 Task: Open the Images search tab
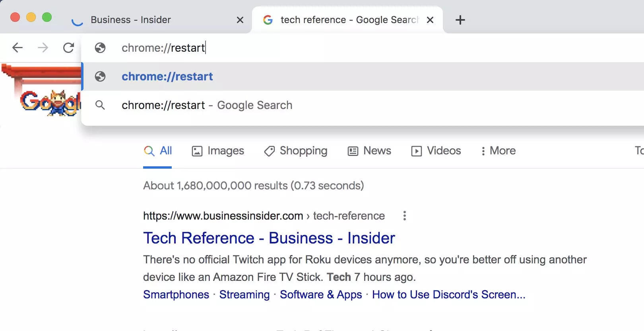click(x=218, y=151)
